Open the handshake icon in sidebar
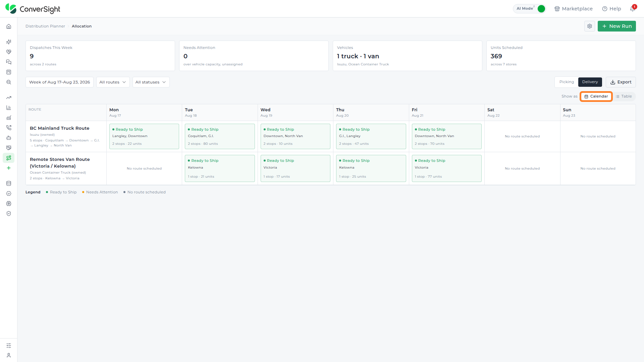Image resolution: width=644 pixels, height=362 pixels. pyautogui.click(x=9, y=148)
